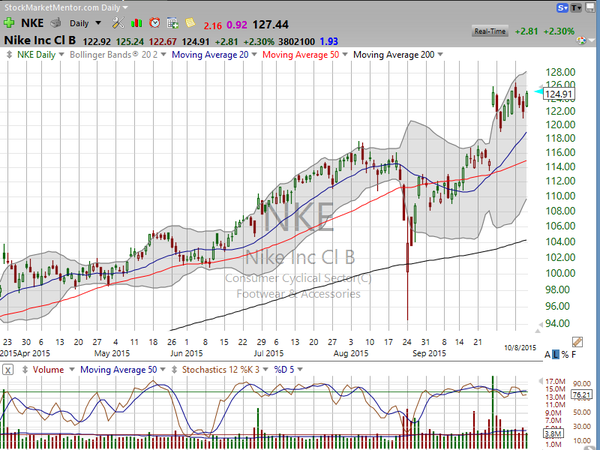Click the blue 1.93 value
This screenshot has width=600, height=450.
[329, 41]
